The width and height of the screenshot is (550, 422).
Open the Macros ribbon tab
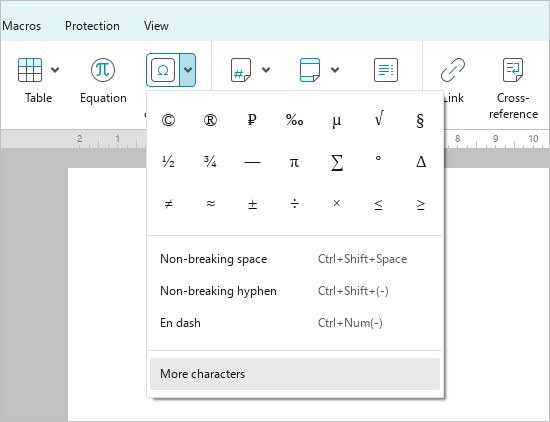tap(21, 26)
